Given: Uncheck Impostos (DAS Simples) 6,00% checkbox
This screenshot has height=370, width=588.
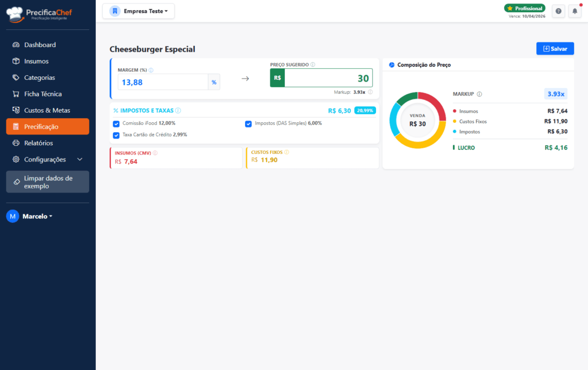Looking at the screenshot, I should (248, 124).
